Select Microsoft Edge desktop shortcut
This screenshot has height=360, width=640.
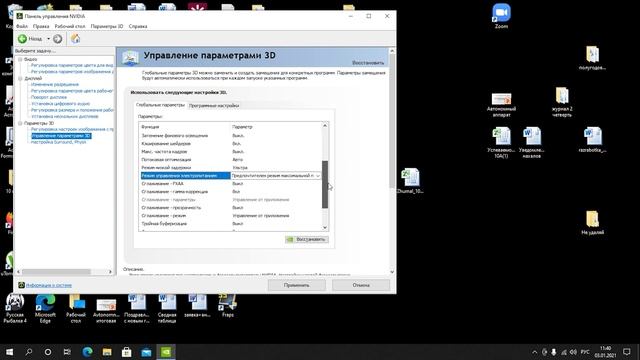45,309
